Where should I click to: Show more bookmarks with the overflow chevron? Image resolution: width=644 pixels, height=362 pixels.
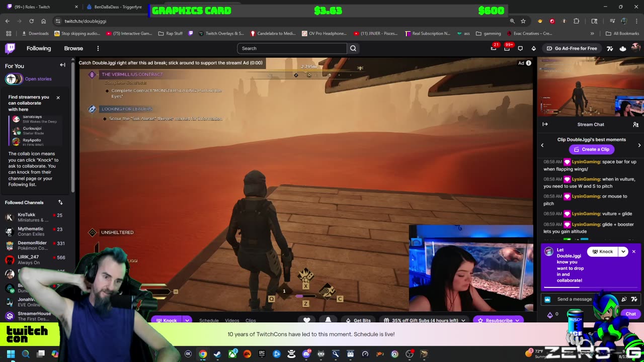click(592, 34)
